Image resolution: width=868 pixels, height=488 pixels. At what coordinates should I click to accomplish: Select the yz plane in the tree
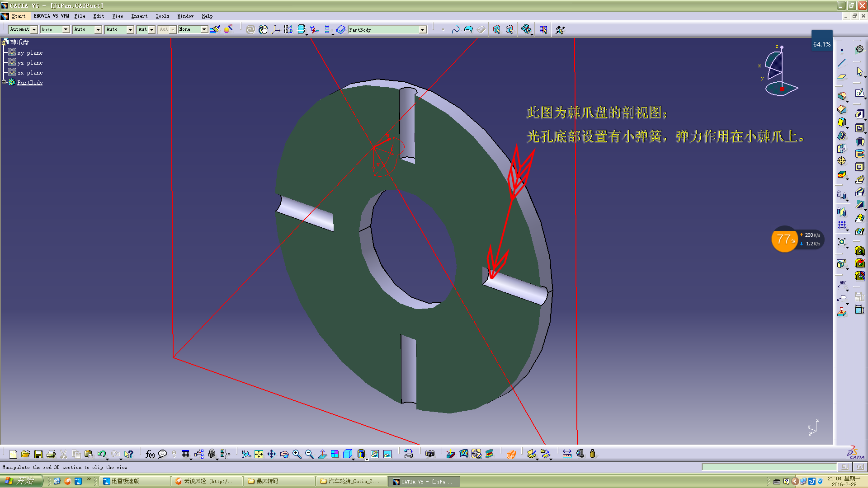(30, 63)
